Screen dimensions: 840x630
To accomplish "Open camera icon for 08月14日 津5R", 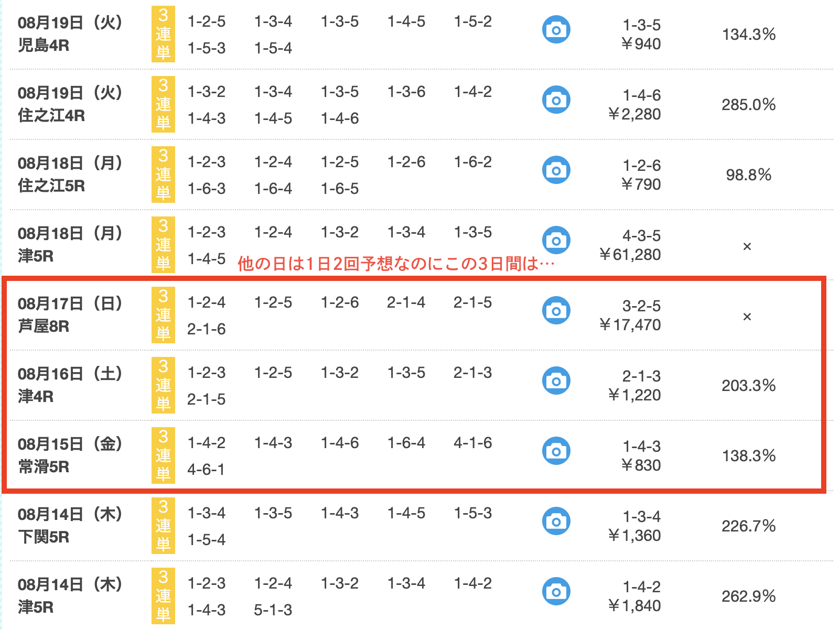I will pos(556,592).
